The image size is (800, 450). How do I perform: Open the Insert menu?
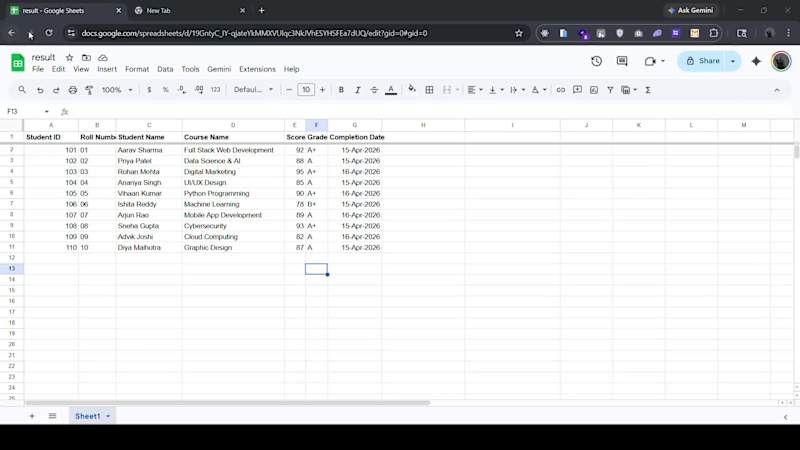click(107, 69)
